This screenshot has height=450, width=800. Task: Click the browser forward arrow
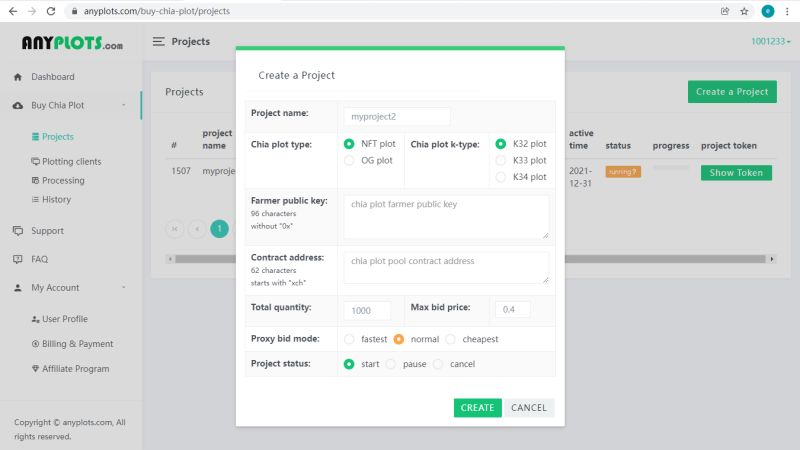tap(32, 11)
